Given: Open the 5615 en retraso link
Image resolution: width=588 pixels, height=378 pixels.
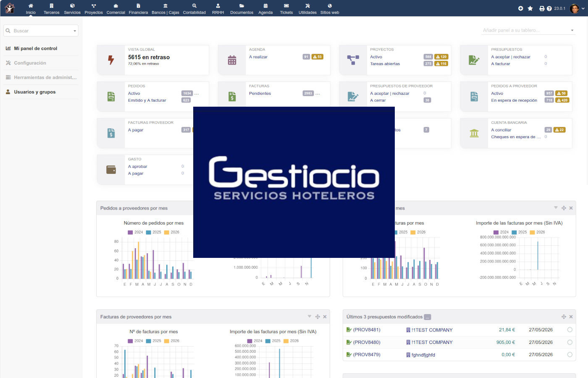Looking at the screenshot, I should pos(149,57).
